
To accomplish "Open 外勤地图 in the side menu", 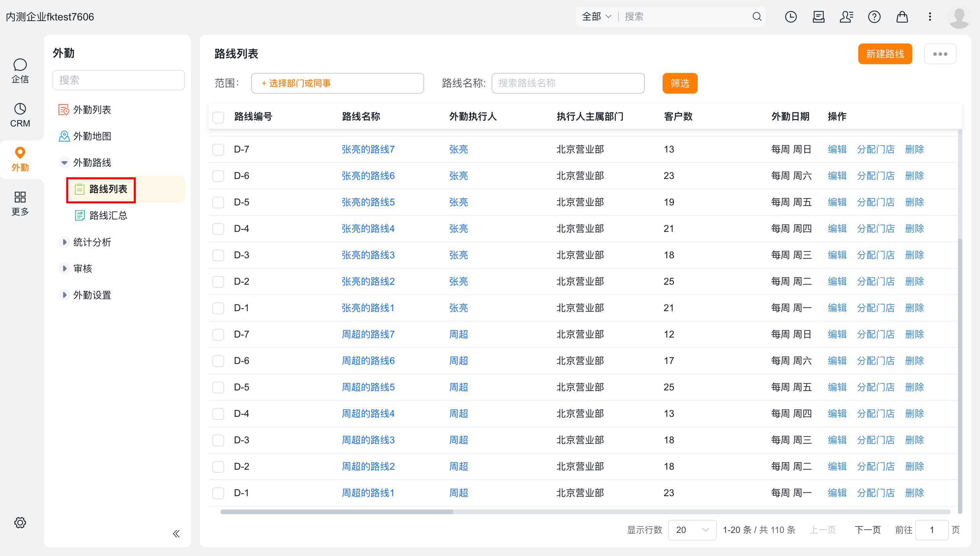I will [x=85, y=136].
